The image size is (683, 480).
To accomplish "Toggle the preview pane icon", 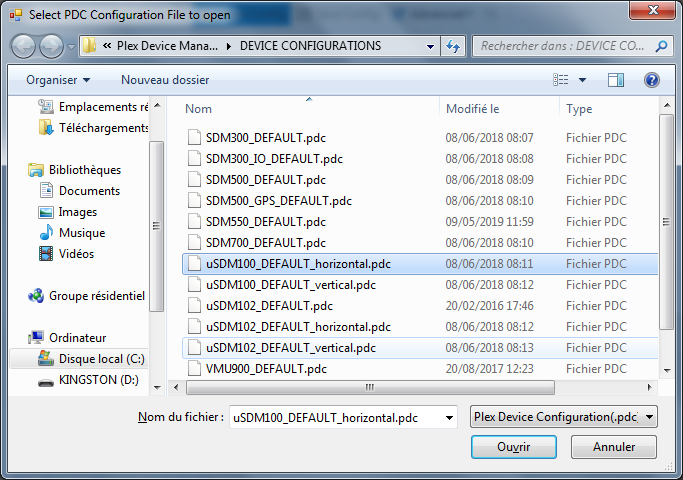I will tap(616, 80).
